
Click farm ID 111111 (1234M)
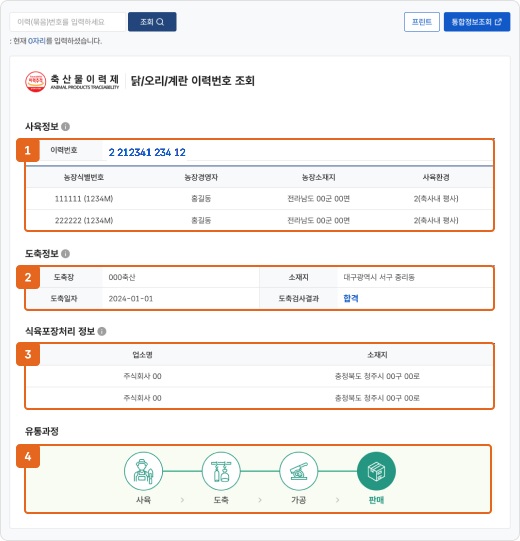(84, 199)
